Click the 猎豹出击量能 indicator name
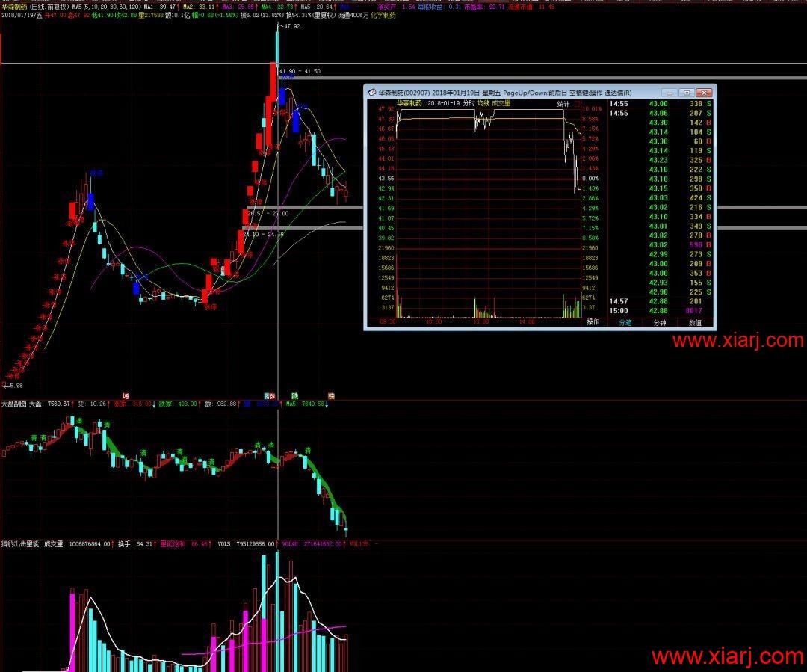 pyautogui.click(x=20, y=543)
